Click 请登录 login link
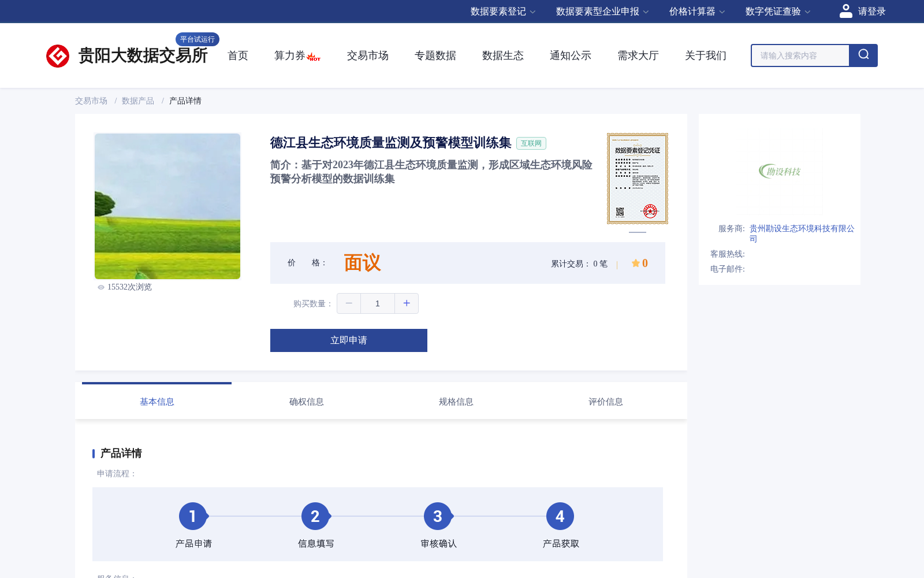924x578 pixels. coord(871,12)
